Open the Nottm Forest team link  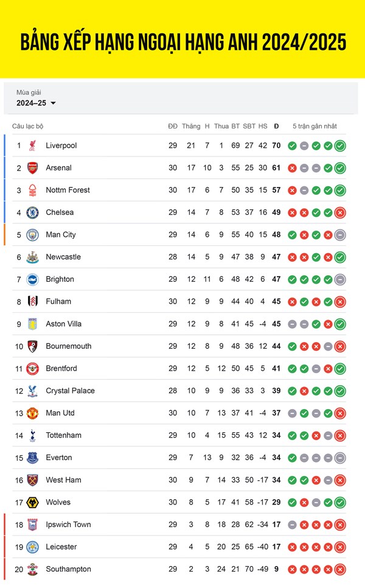pos(68,190)
